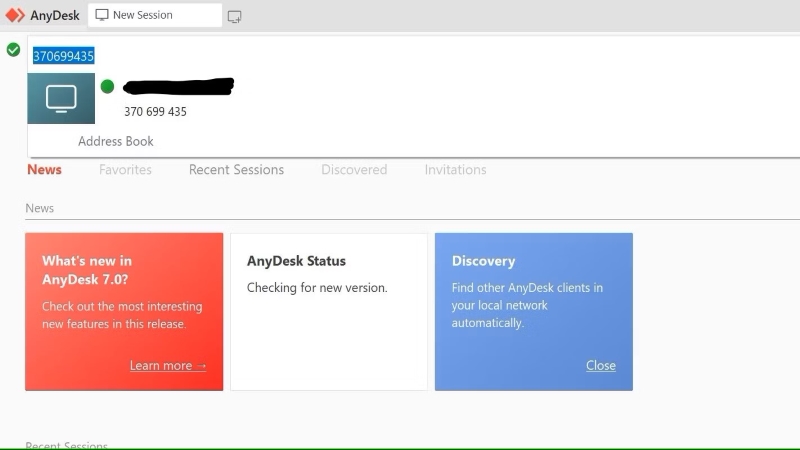Select the remote desktop monitor thumbnail

[61, 98]
